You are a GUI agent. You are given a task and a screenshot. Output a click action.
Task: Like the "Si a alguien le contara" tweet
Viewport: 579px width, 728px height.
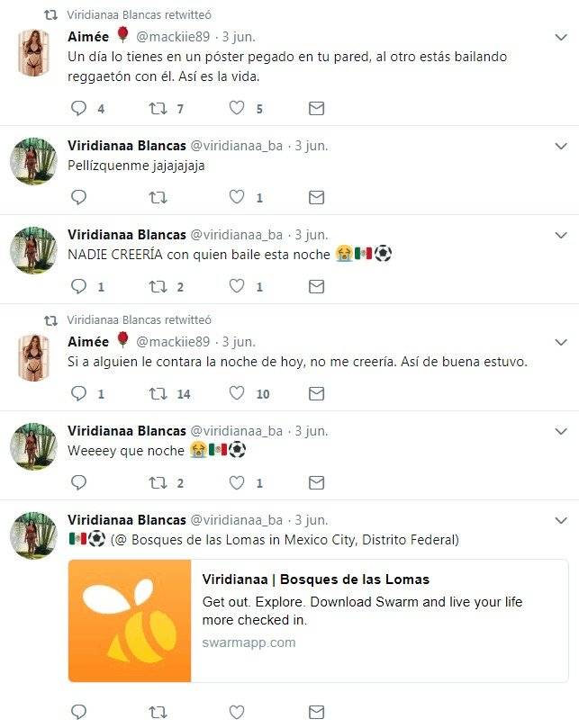(x=237, y=393)
